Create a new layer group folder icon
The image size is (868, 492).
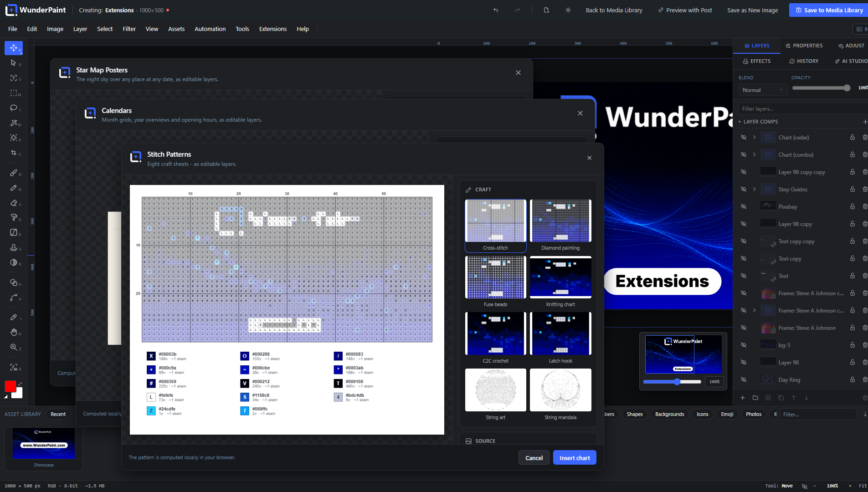(x=755, y=398)
